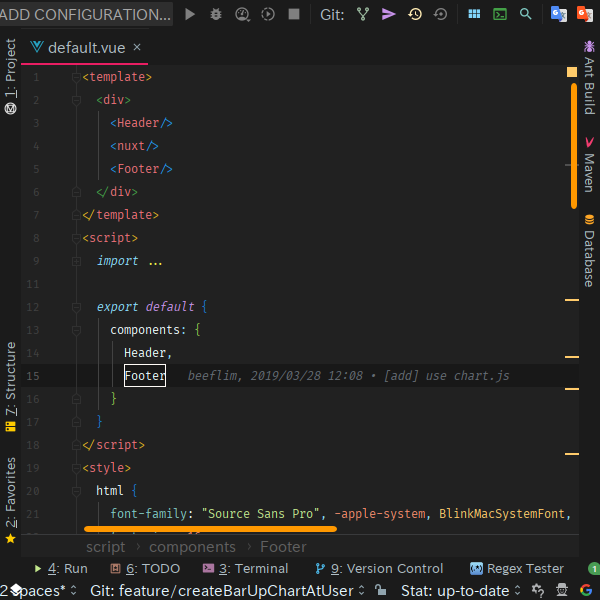Click the blue grid toolbar icon
Screen dimensions: 600x600
474,14
